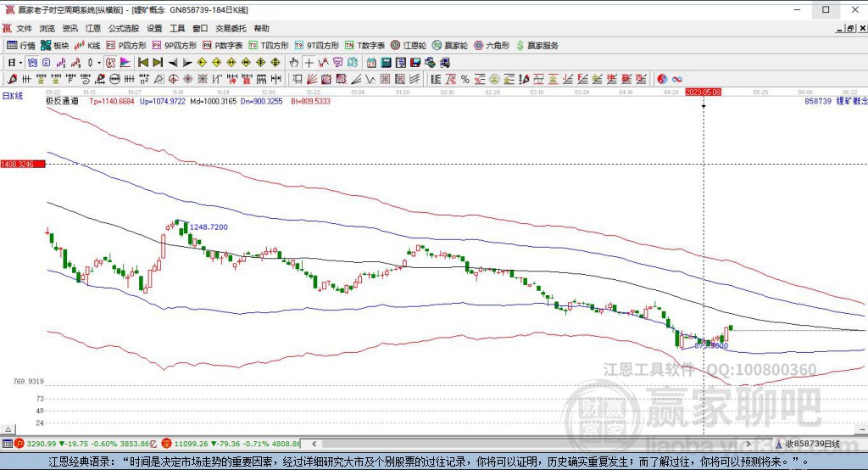Open the 交易委托 menu
Screen dimensions: 868x470
231,28
